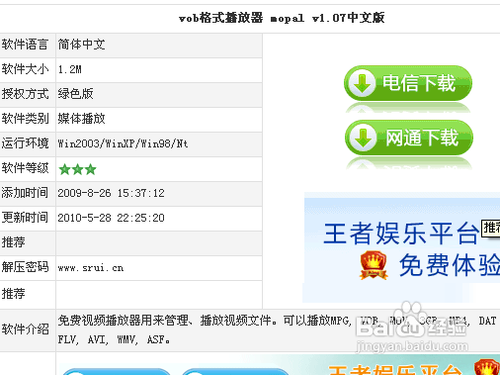Click the 推荐 label below 解压密码

tap(13, 294)
